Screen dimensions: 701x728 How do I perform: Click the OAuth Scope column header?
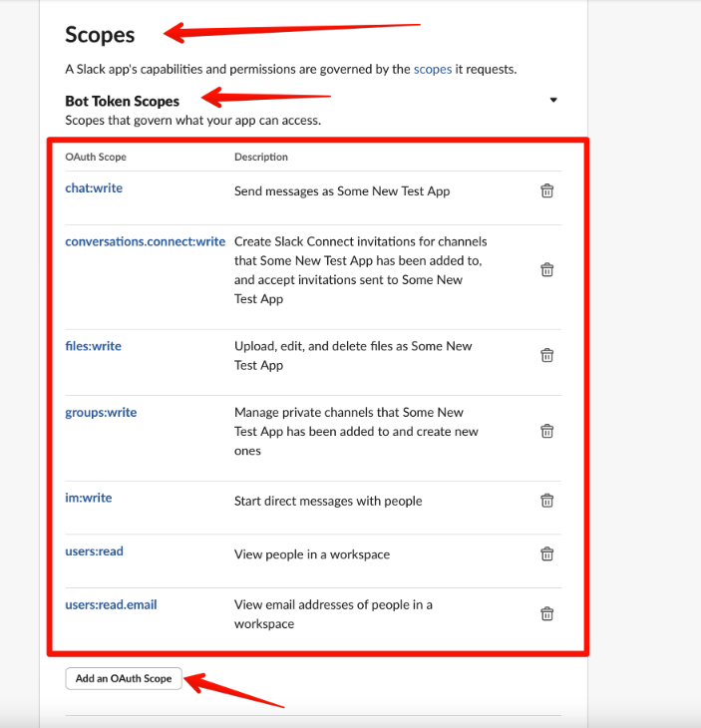(96, 157)
